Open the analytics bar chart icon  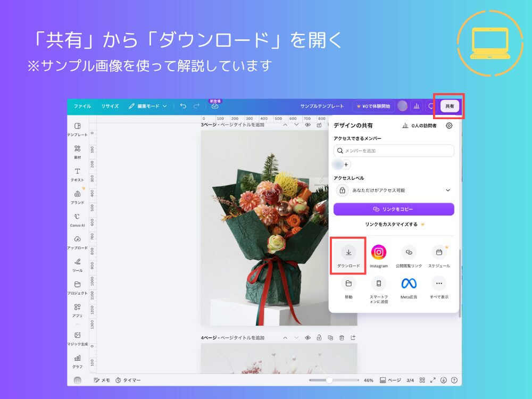[x=417, y=106]
